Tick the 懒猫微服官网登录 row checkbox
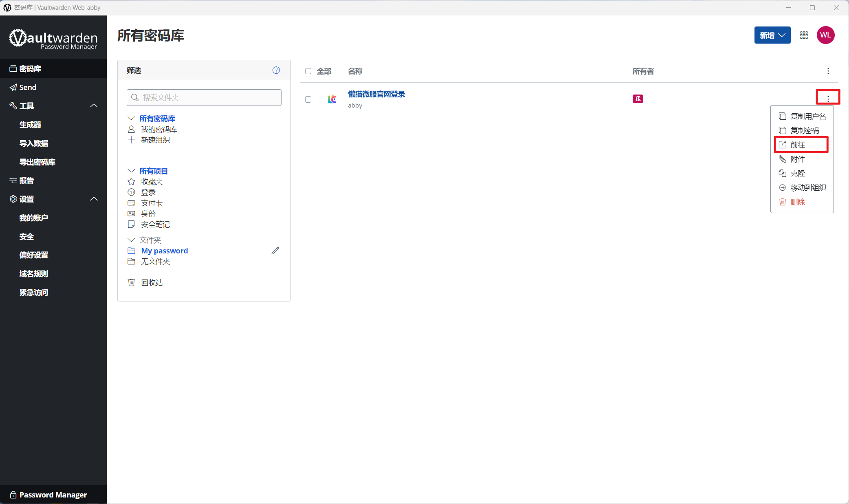 click(308, 99)
